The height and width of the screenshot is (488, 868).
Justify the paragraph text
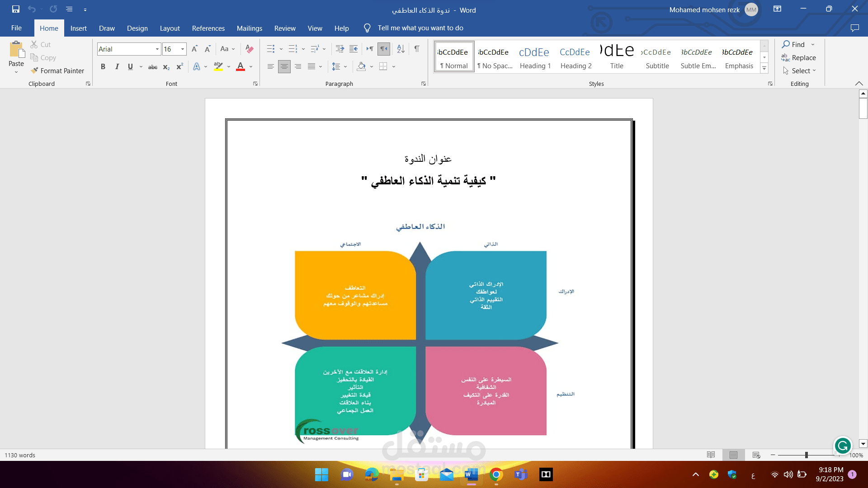311,66
